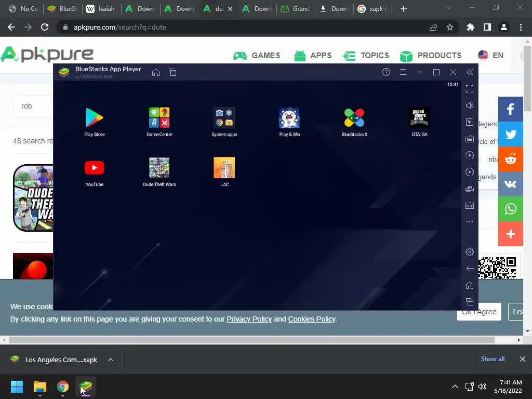Change APKPure language from EN

490,55
